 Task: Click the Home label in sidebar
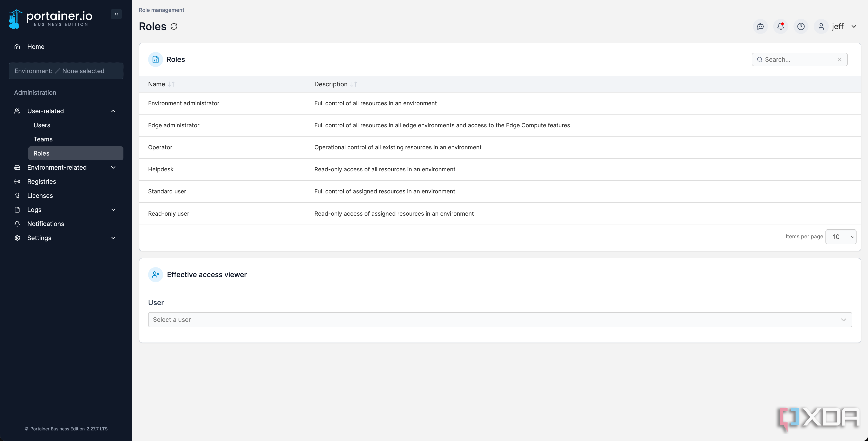tap(36, 47)
